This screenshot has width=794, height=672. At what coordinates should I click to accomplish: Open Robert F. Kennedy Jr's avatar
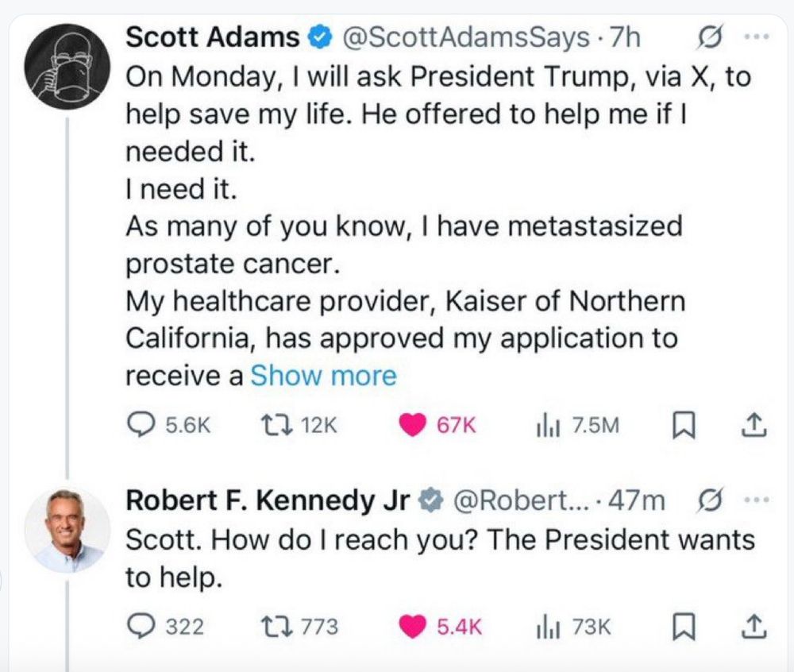coord(67,529)
